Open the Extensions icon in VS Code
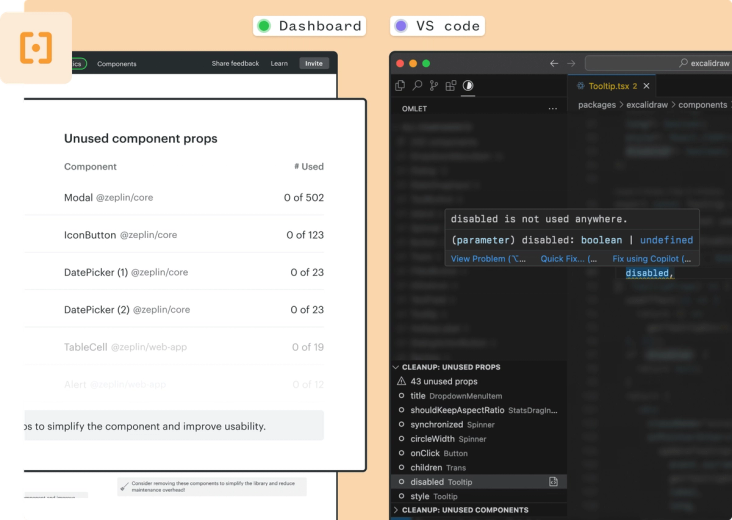This screenshot has height=520, width=732. [x=450, y=85]
